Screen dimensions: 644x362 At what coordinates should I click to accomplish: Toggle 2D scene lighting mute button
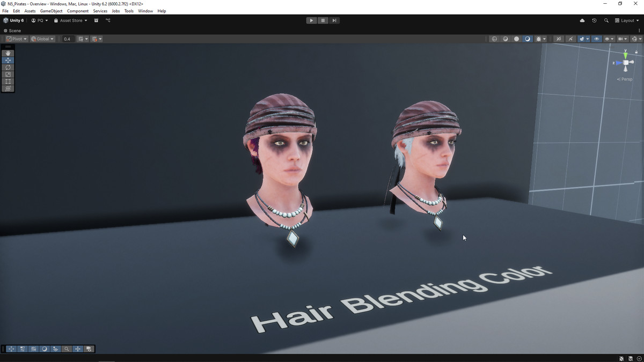[558, 39]
